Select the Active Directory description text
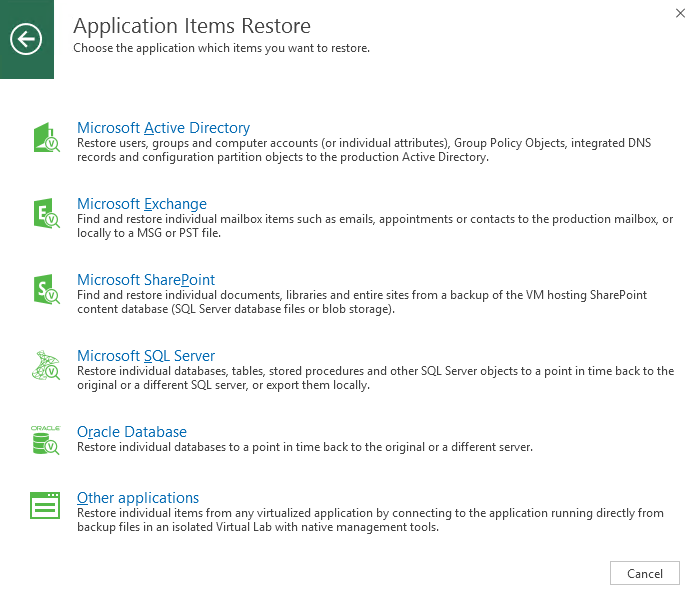The height and width of the screenshot is (596, 696). [x=364, y=150]
